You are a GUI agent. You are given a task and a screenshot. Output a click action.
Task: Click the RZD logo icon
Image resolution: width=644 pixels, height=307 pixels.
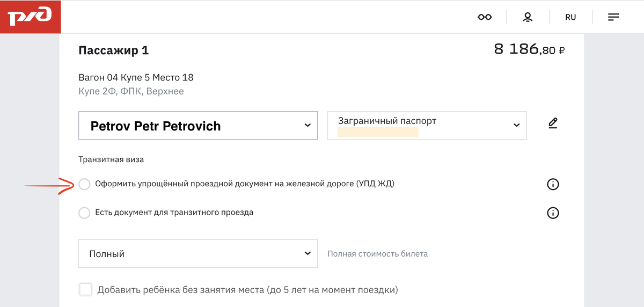coord(30,17)
